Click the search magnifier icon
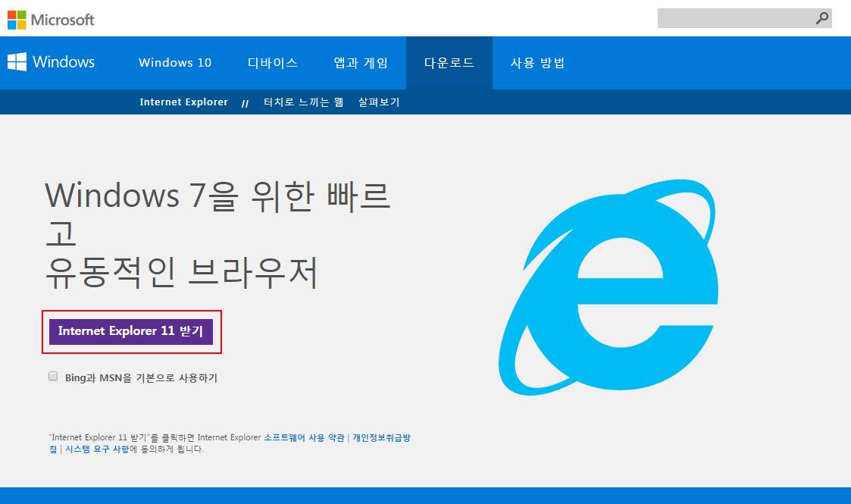The height and width of the screenshot is (504, 851). click(x=821, y=18)
